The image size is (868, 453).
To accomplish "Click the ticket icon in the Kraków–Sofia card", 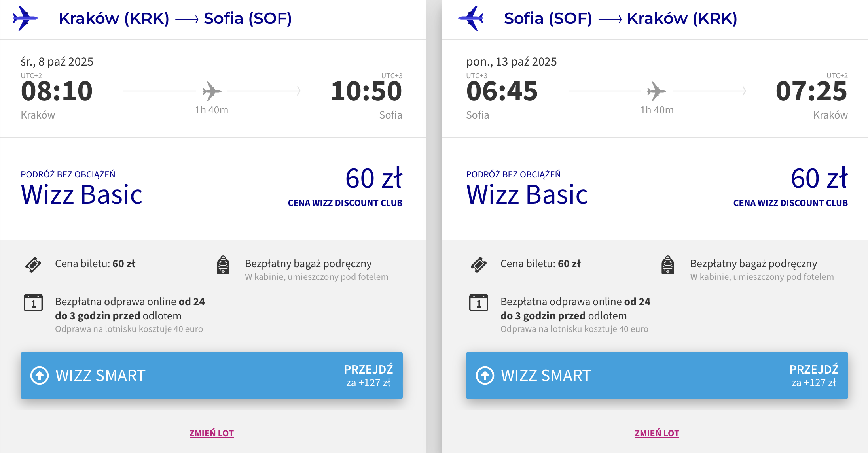I will [33, 265].
